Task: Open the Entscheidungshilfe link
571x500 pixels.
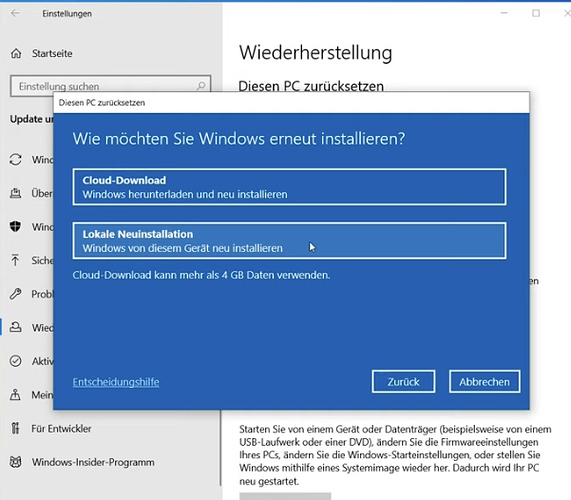Action: [x=116, y=382]
